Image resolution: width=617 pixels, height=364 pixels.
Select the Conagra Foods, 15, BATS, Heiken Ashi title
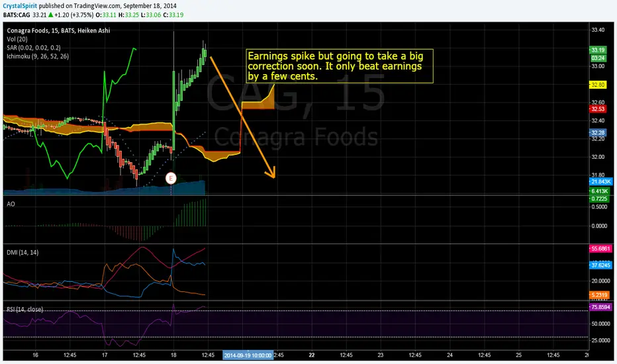tap(58, 30)
